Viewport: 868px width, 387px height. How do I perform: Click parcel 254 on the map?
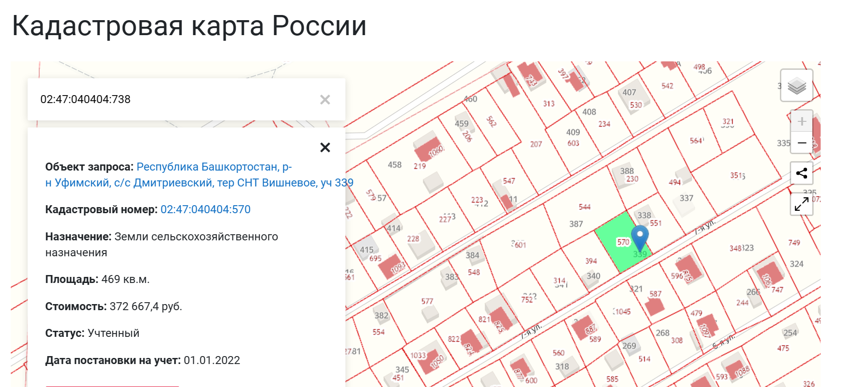coord(790,333)
